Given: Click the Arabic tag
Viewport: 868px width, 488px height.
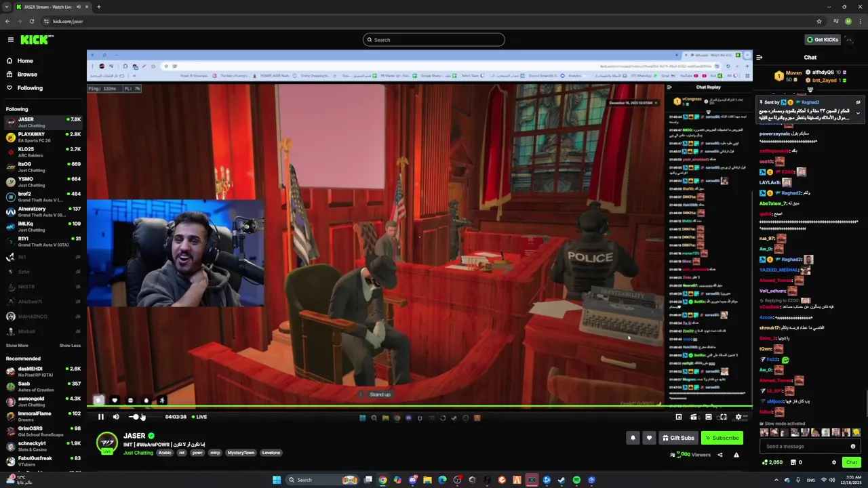Looking at the screenshot, I should coord(165,453).
